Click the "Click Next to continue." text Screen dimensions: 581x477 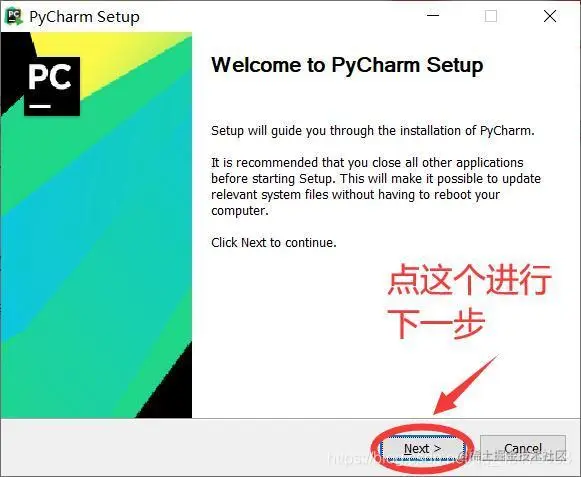click(274, 243)
